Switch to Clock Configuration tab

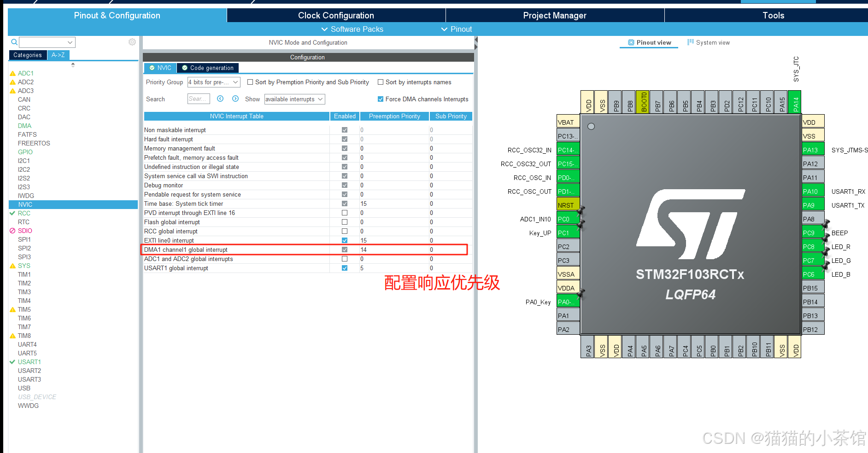point(336,15)
